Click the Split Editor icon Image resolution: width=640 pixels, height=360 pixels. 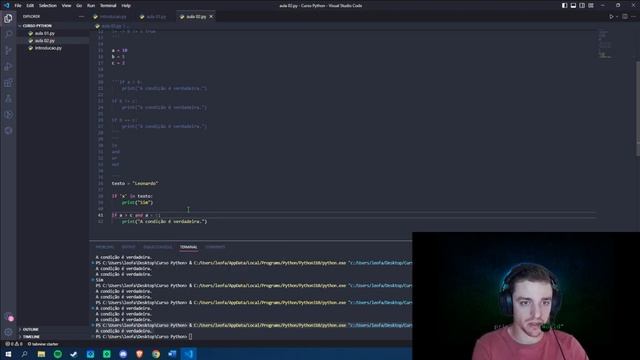point(625,17)
